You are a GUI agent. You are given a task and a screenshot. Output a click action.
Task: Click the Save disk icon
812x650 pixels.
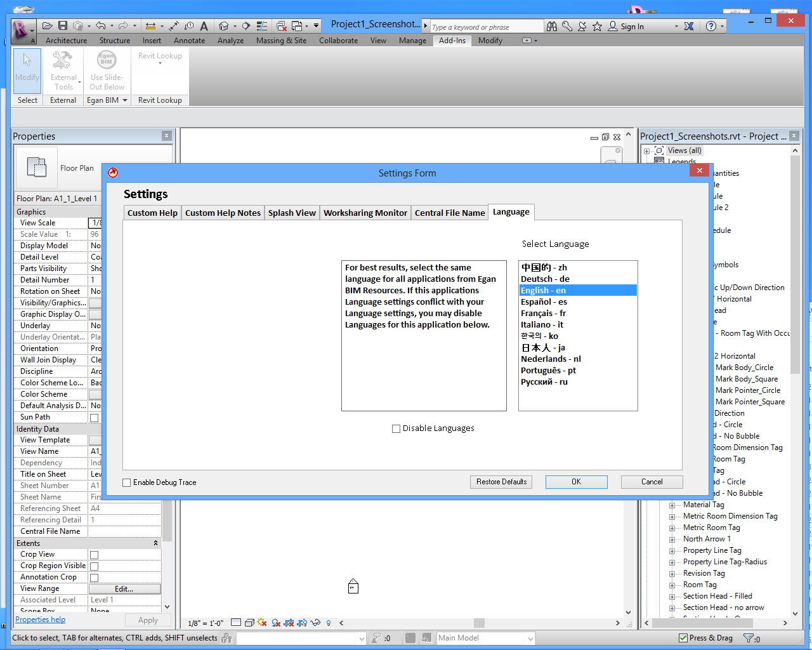[x=63, y=26]
